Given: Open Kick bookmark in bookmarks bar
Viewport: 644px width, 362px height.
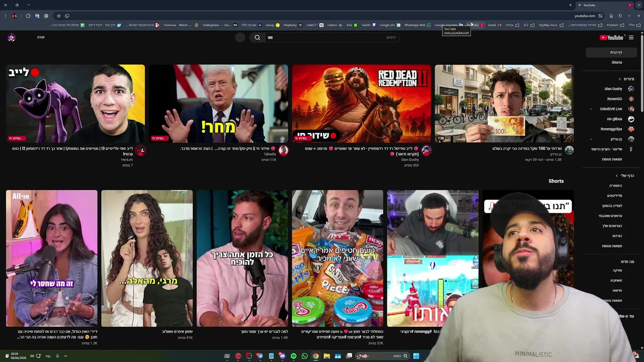Looking at the screenshot, I should coord(352,25).
